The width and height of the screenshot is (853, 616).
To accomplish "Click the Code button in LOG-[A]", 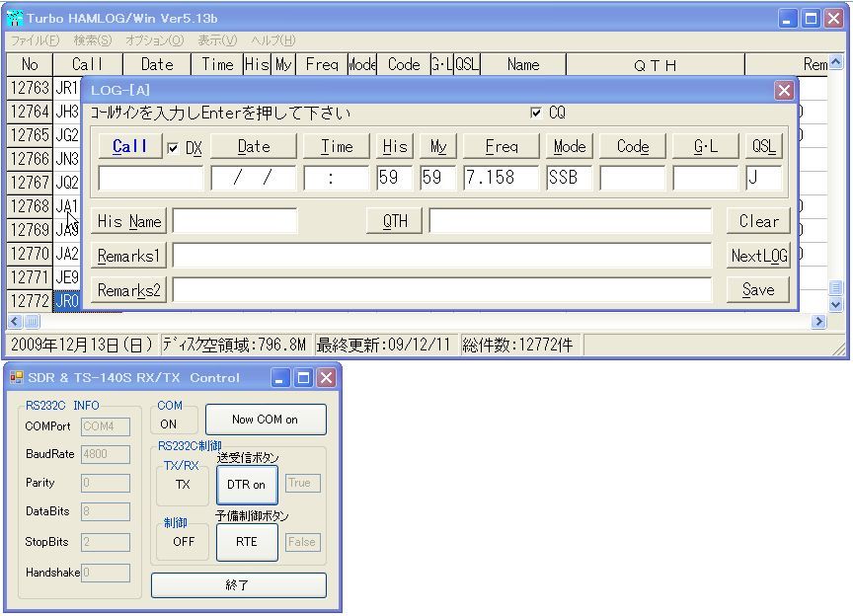I will (x=633, y=146).
